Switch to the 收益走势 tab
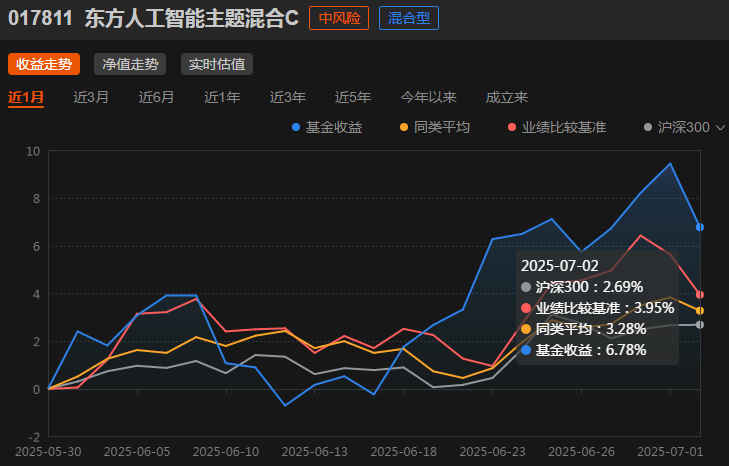This screenshot has width=729, height=466. point(44,64)
